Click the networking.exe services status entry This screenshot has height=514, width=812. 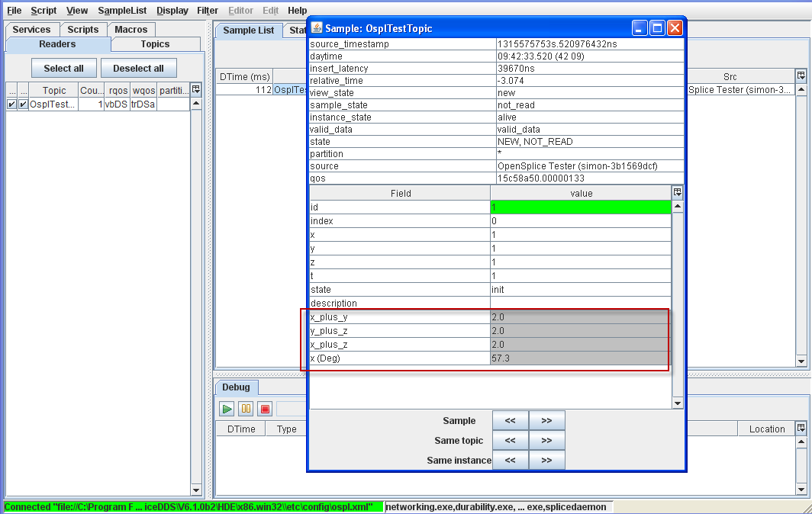pos(499,506)
